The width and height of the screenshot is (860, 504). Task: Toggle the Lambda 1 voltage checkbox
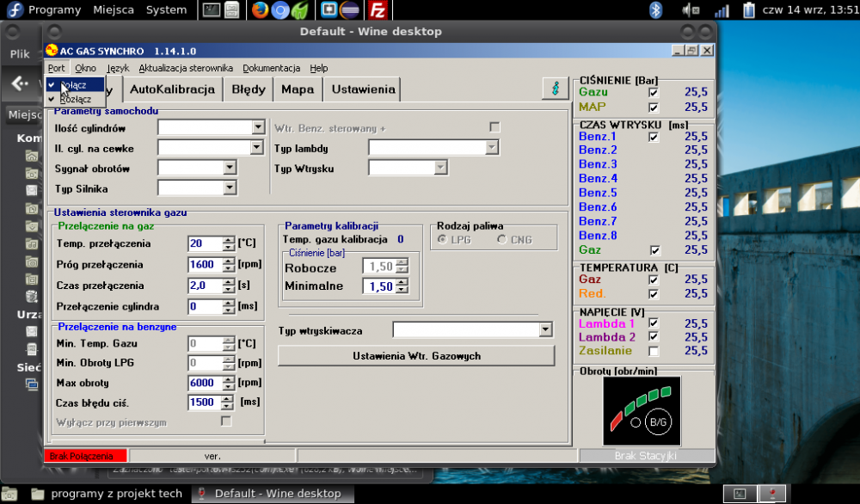pyautogui.click(x=654, y=323)
